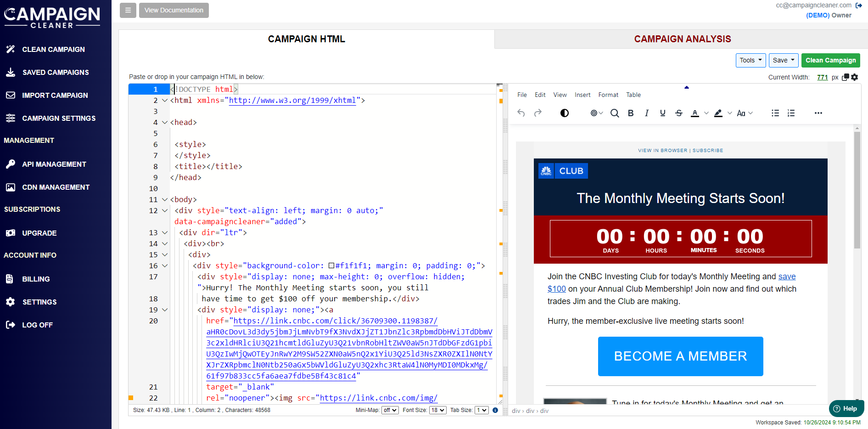Open the Tools dropdown
The width and height of the screenshot is (868, 429).
coord(750,60)
